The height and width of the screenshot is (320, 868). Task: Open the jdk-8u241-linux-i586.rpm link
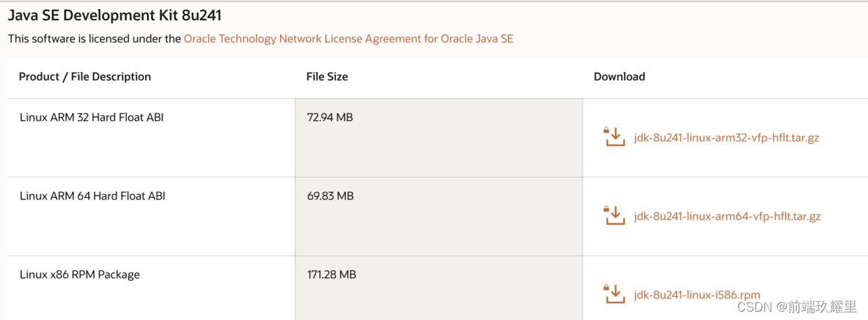696,294
